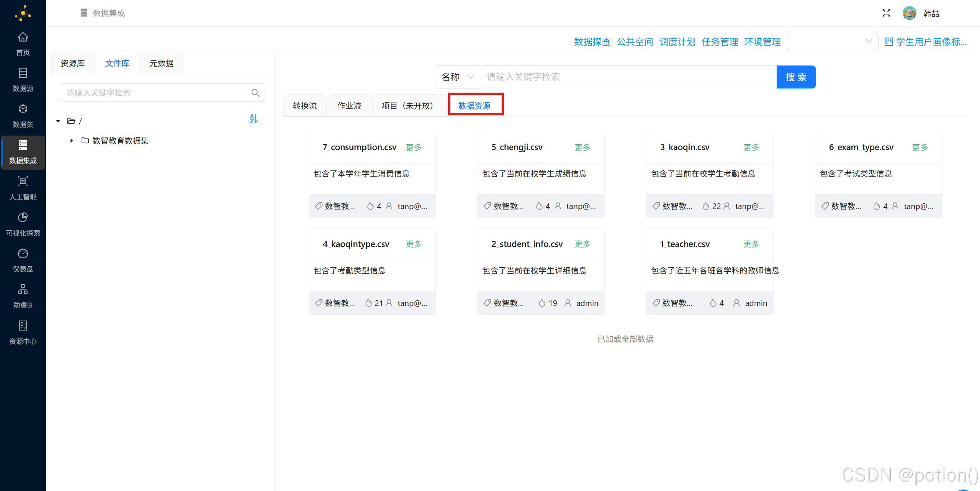Click the blue 搜索 button
This screenshot has width=980, height=491.
(x=796, y=77)
